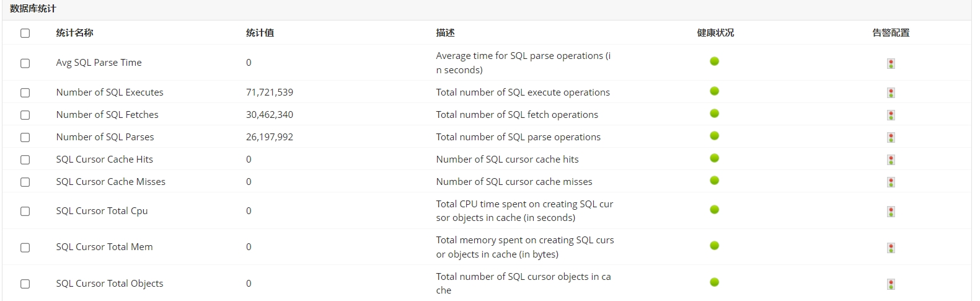Toggle the select-all checkbox in table header
The width and height of the screenshot is (980, 301).
pos(25,33)
